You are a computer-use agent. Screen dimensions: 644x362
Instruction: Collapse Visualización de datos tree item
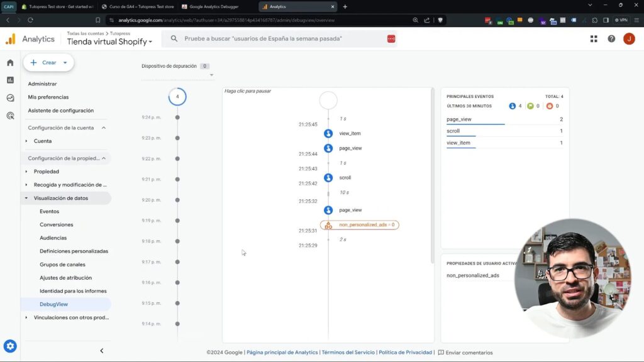tap(26, 198)
